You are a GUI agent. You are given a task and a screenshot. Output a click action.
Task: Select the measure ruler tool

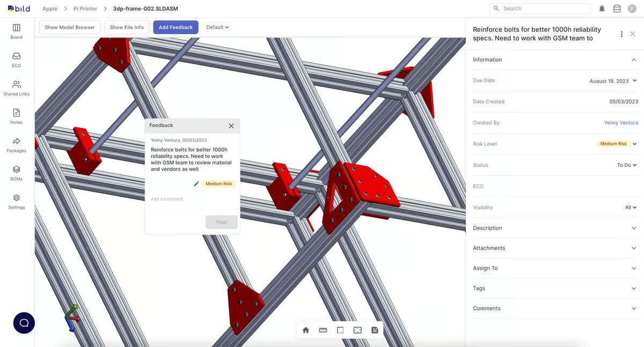point(323,330)
